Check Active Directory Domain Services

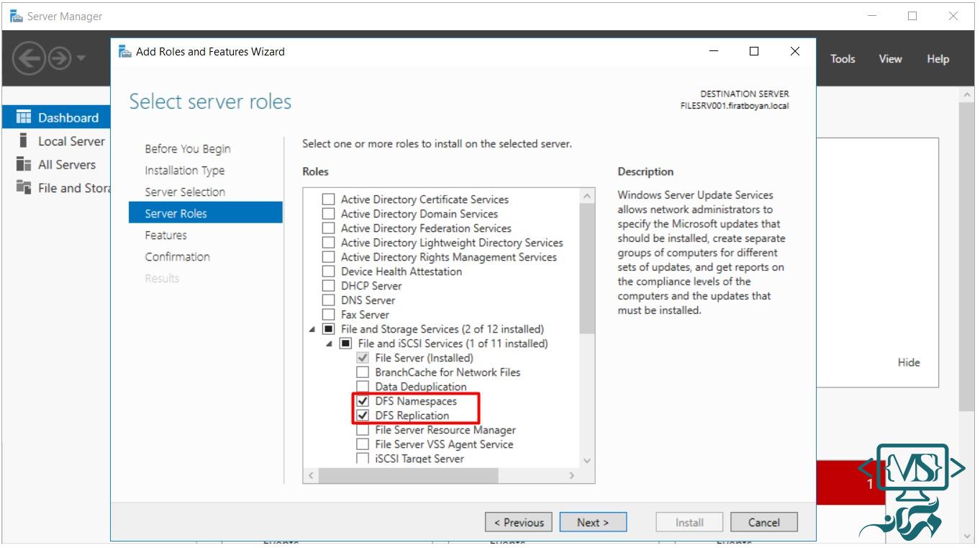tap(328, 214)
